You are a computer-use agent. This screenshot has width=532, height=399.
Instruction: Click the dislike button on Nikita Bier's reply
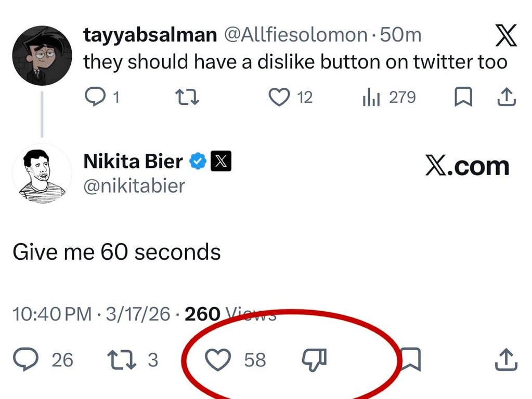tap(315, 360)
